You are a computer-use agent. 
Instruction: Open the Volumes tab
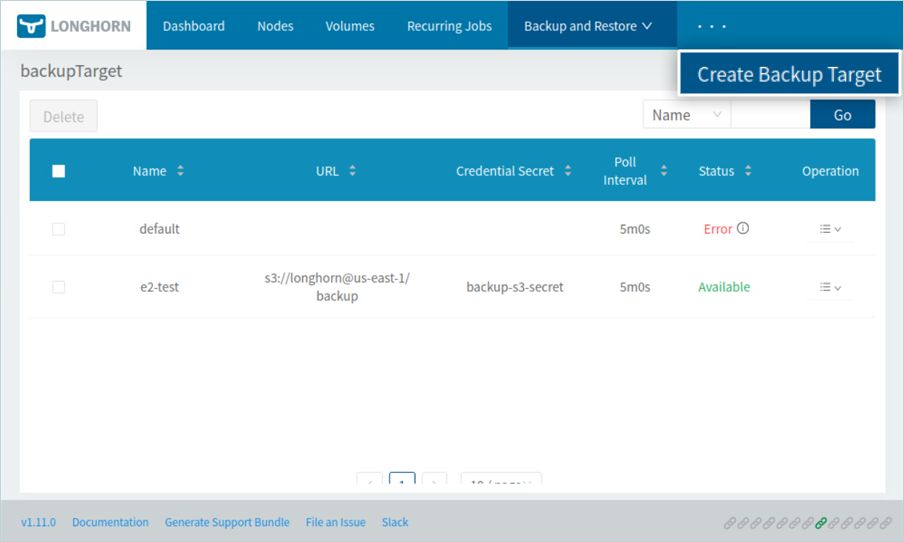pyautogui.click(x=350, y=26)
